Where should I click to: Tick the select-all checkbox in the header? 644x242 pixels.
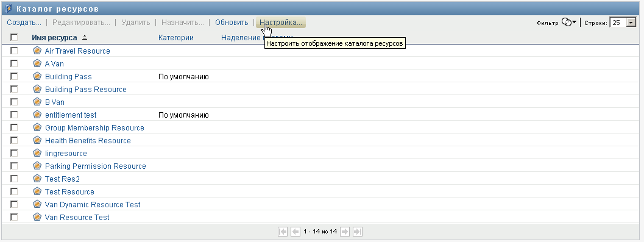click(15, 37)
